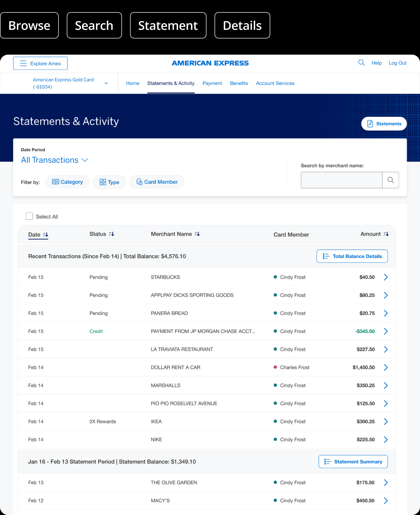The width and height of the screenshot is (420, 515).
Task: Sort by Amount column icon
Action: [386, 234]
